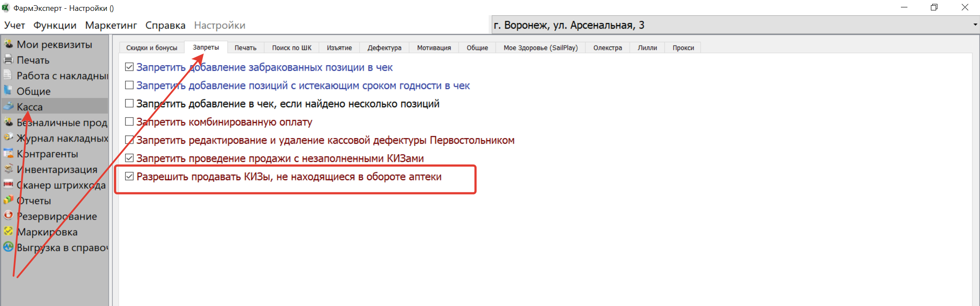
Task: Click the Маркировка sidebar icon
Action: [x=8, y=231]
